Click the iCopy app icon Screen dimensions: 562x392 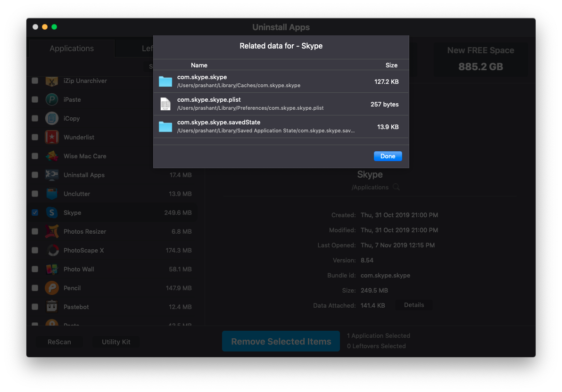coord(52,118)
